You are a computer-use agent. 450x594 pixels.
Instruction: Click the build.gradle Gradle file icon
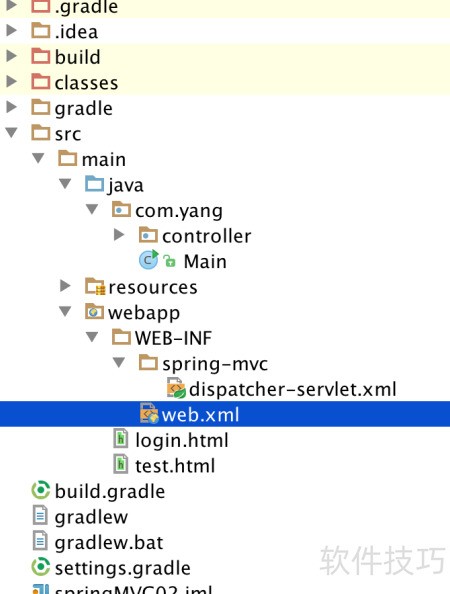click(41, 490)
